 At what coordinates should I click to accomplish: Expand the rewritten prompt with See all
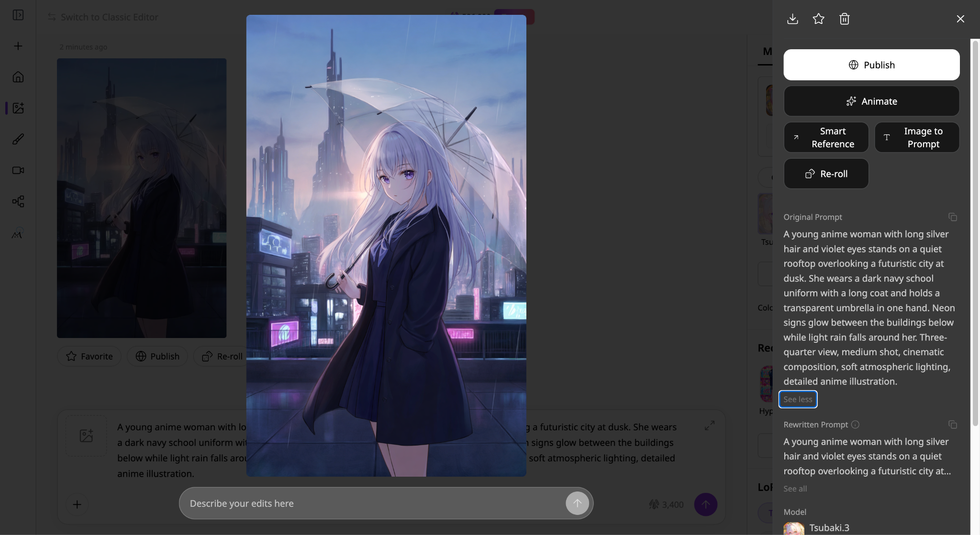coord(795,489)
